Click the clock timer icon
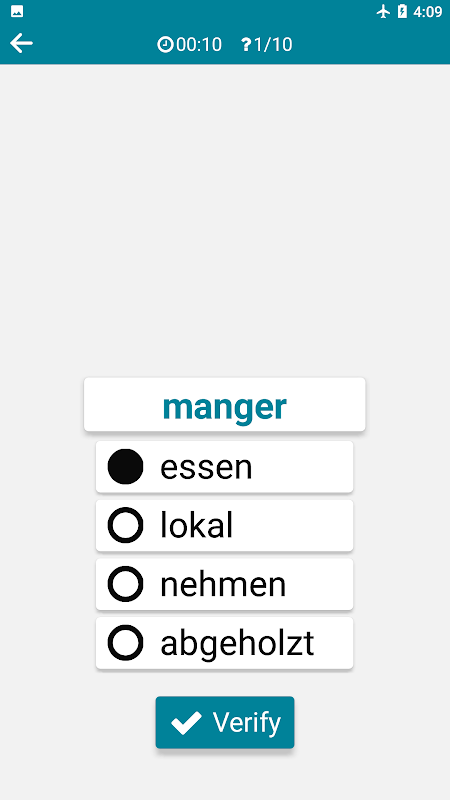The height and width of the screenshot is (800, 450). point(165,45)
